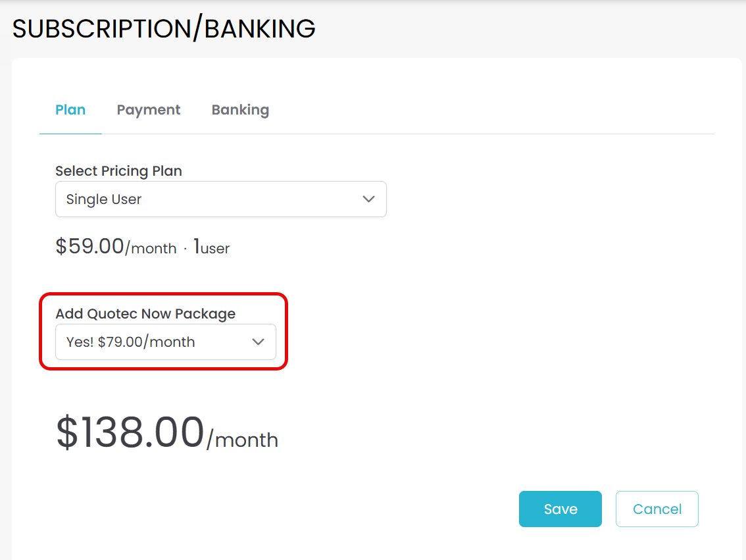Click the chevron arrow beside Single User
Viewport: 746px width, 560px height.
(x=368, y=199)
